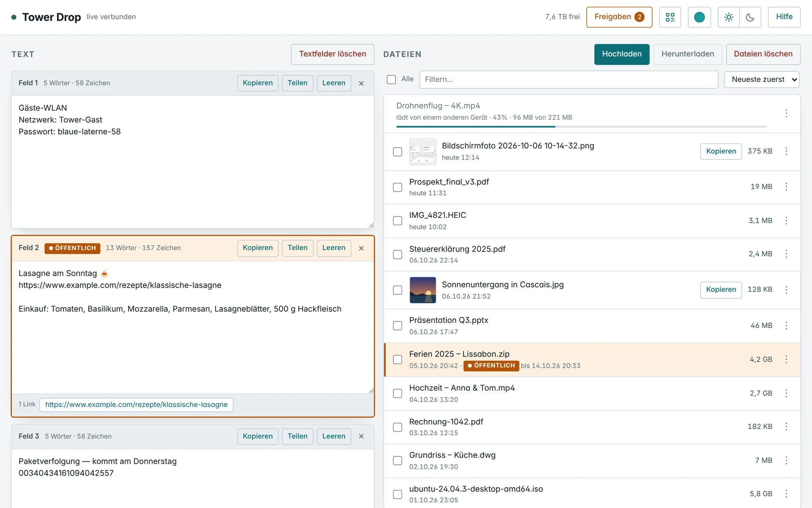
Task: Select checkbox for Prospekt_final_v3.pdf
Action: [397, 187]
